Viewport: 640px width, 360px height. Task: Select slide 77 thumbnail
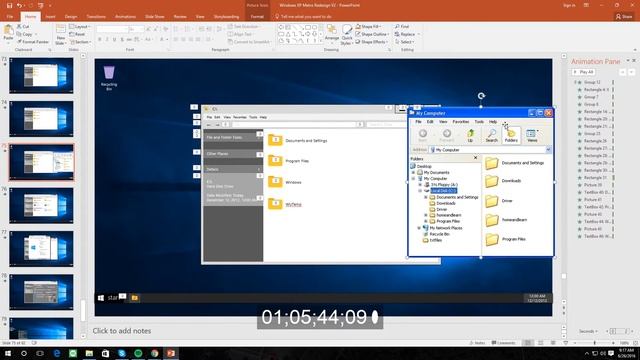pos(41,249)
